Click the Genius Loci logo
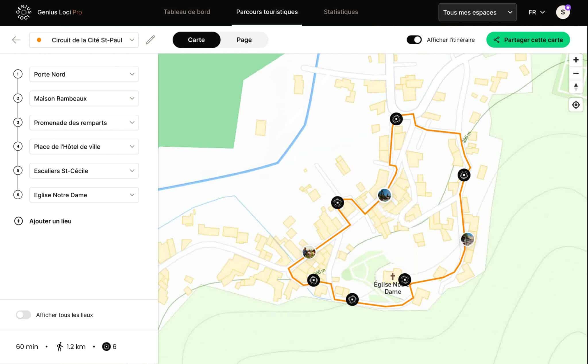Viewport: 588px width, 364px height. pos(24,12)
